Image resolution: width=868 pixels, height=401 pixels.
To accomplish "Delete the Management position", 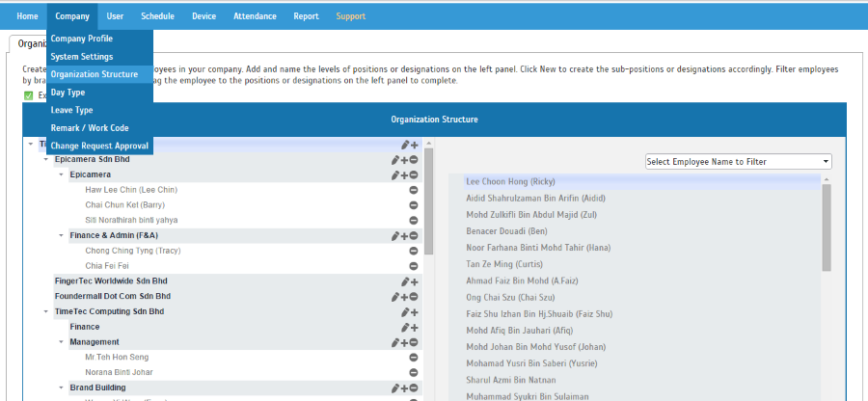I will 414,342.
